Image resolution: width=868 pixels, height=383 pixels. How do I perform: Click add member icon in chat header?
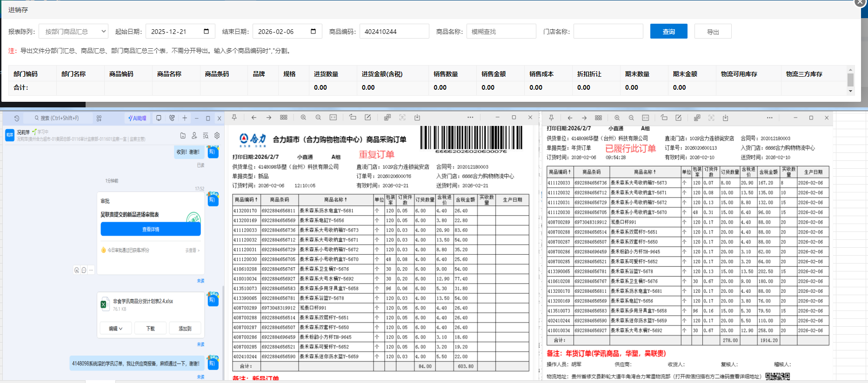pos(194,136)
